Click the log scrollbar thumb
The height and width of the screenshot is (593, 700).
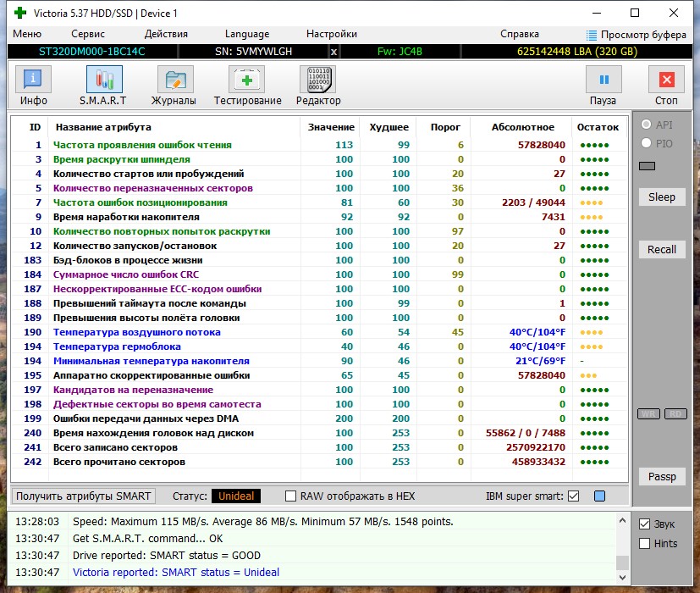coord(623,563)
